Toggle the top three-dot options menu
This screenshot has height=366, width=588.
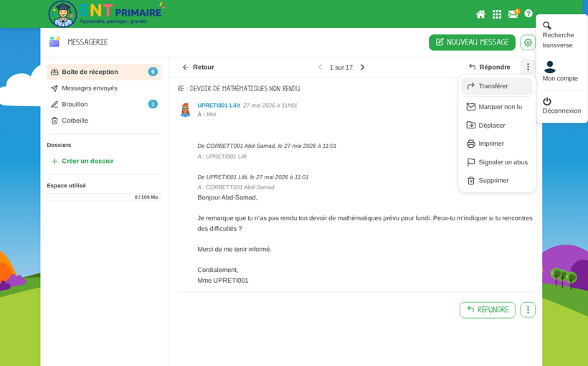528,67
